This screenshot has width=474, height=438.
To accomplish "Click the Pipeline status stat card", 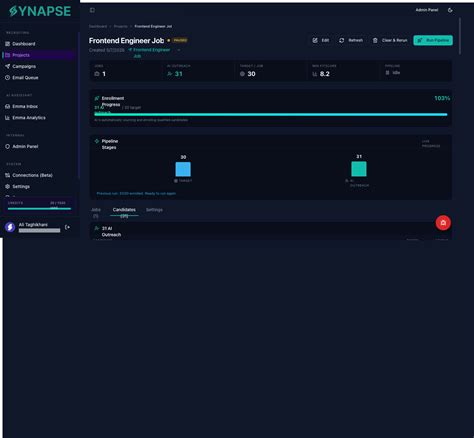I will point(416,71).
